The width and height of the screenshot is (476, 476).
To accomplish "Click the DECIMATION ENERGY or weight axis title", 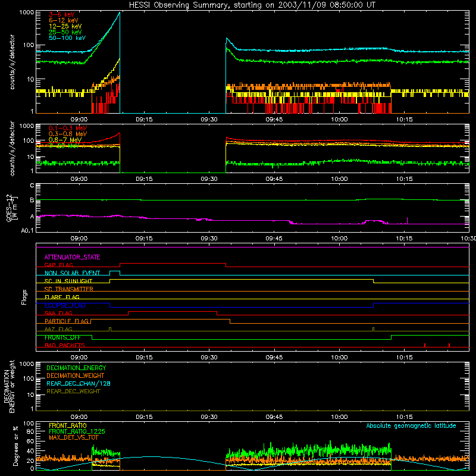I will [x=9, y=386].
